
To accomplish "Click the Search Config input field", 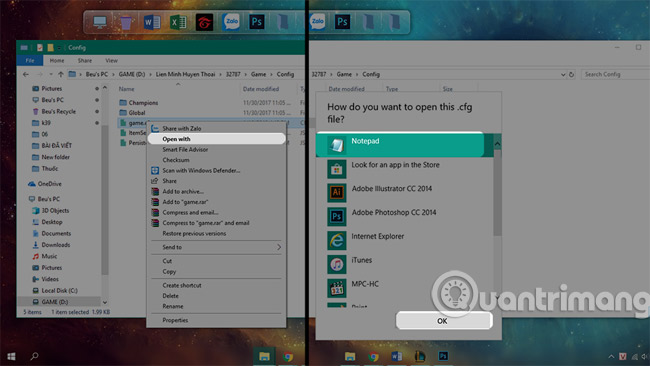I will (x=615, y=75).
